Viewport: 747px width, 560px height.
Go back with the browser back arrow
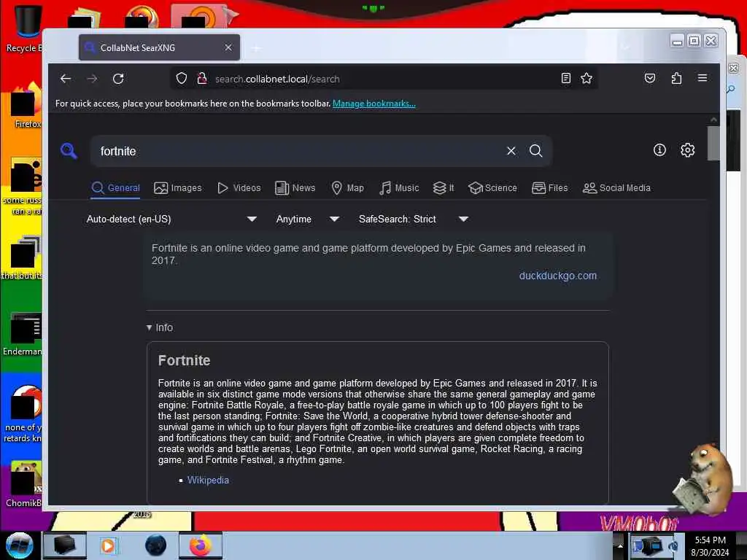66,79
